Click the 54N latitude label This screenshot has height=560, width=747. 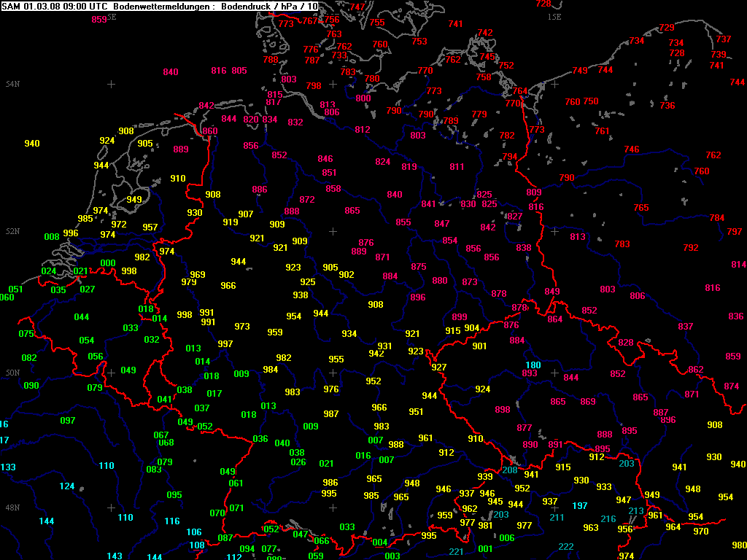[x=13, y=85]
